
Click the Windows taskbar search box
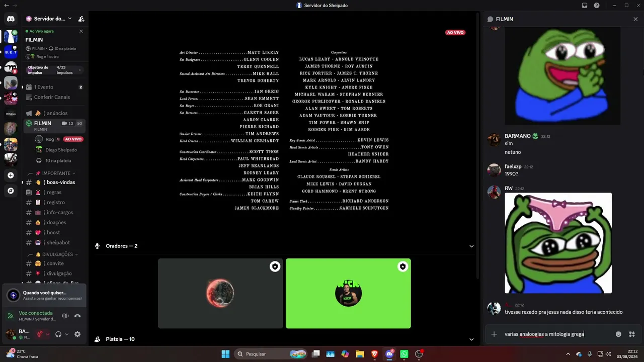tap(272, 354)
